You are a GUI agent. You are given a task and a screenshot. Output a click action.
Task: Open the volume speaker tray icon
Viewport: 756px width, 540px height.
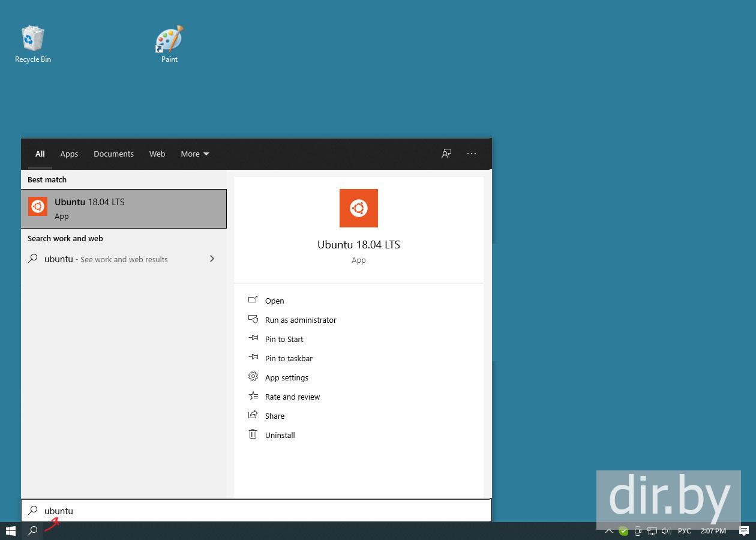click(x=665, y=531)
